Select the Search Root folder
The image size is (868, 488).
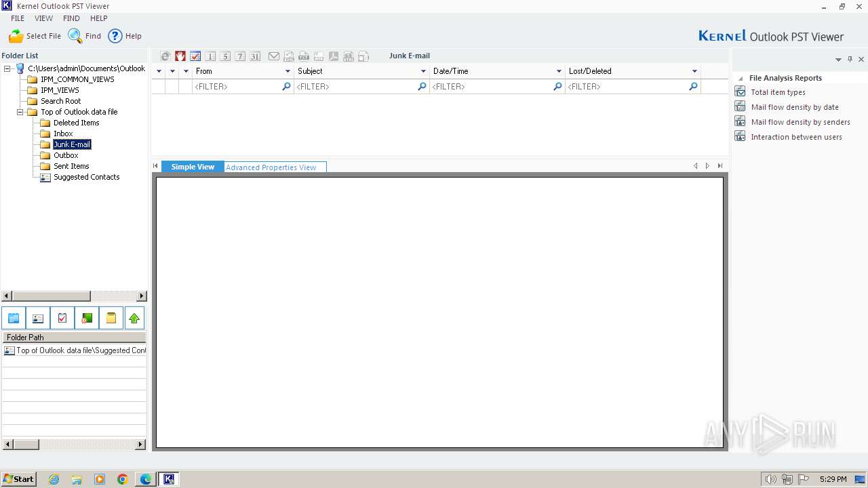tap(60, 101)
